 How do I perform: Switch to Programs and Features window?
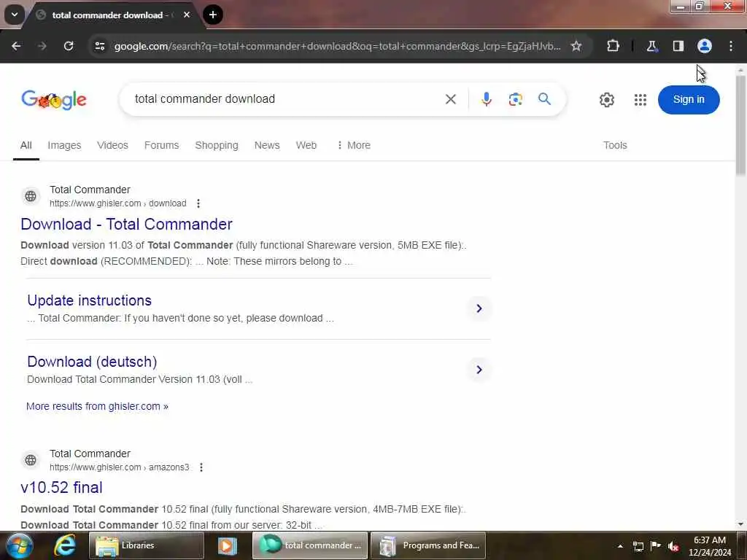[427, 545]
